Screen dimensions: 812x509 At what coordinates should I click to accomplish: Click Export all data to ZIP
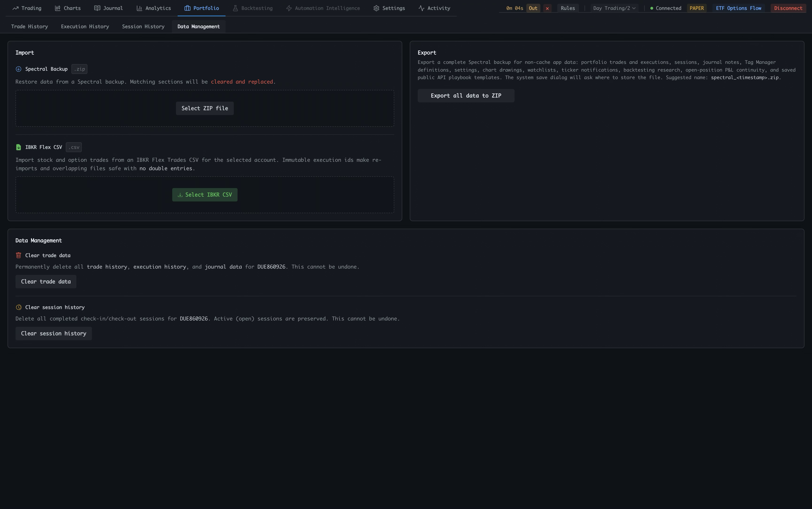[466, 96]
